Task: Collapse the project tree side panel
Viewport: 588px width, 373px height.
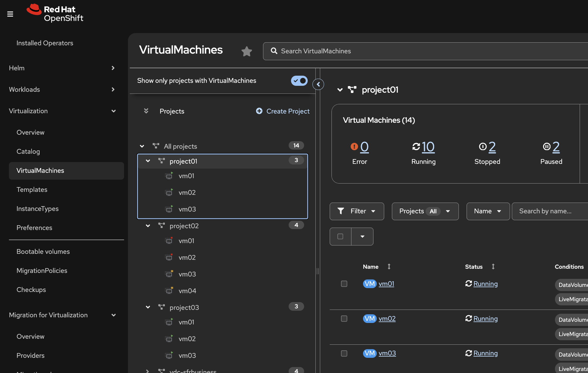Action: click(318, 84)
